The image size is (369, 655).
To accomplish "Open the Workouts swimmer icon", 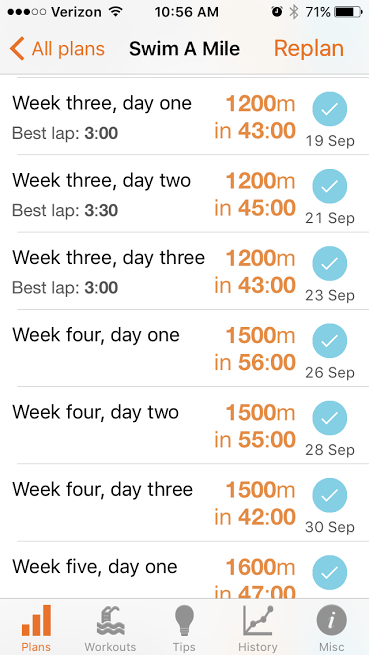I will (110, 621).
